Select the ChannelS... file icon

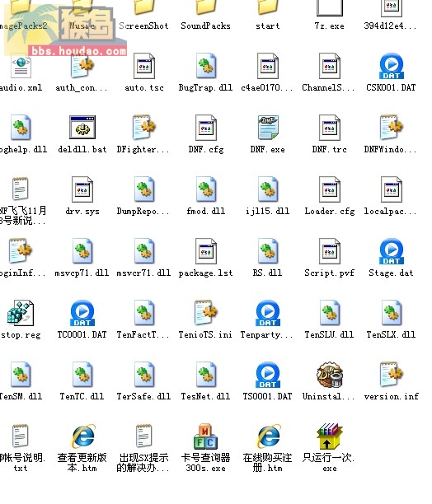(x=330, y=66)
